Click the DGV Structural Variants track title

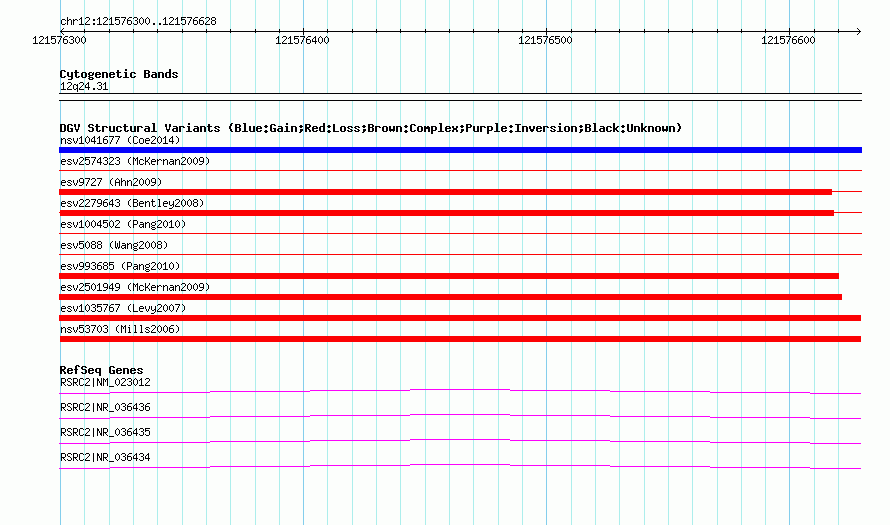371,128
